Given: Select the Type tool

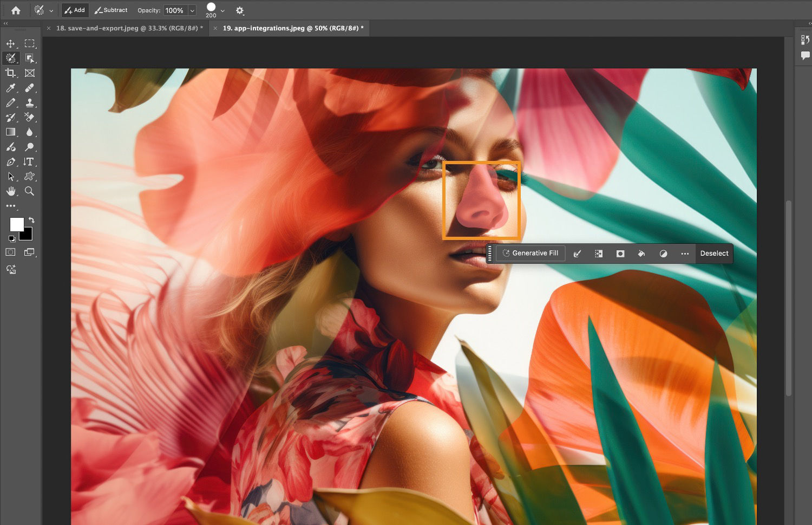Looking at the screenshot, I should click(x=30, y=161).
